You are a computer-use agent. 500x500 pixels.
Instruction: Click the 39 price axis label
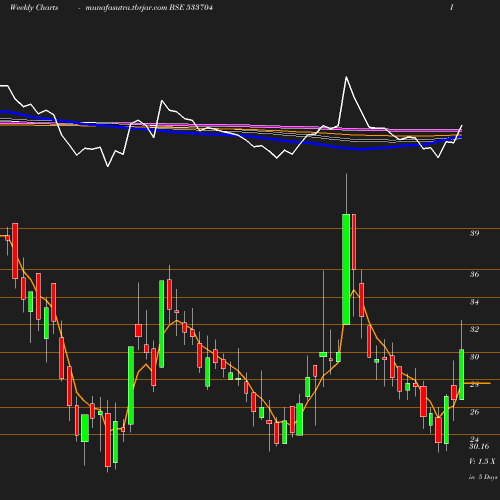click(x=474, y=233)
